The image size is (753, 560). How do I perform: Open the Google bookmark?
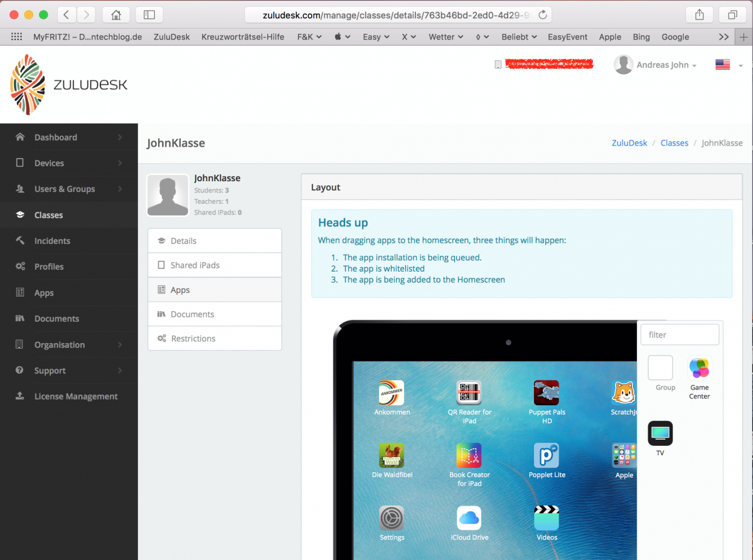[x=675, y=37]
